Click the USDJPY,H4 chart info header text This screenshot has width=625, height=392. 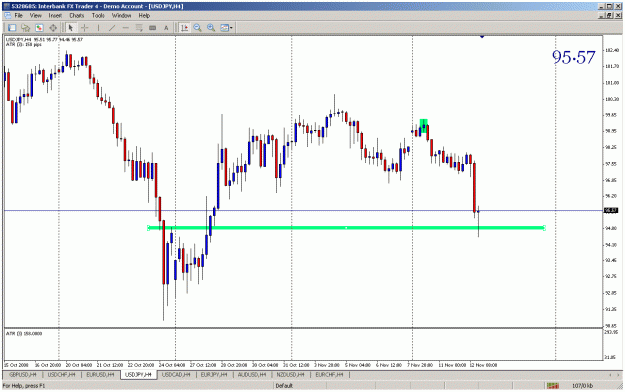(x=44, y=39)
